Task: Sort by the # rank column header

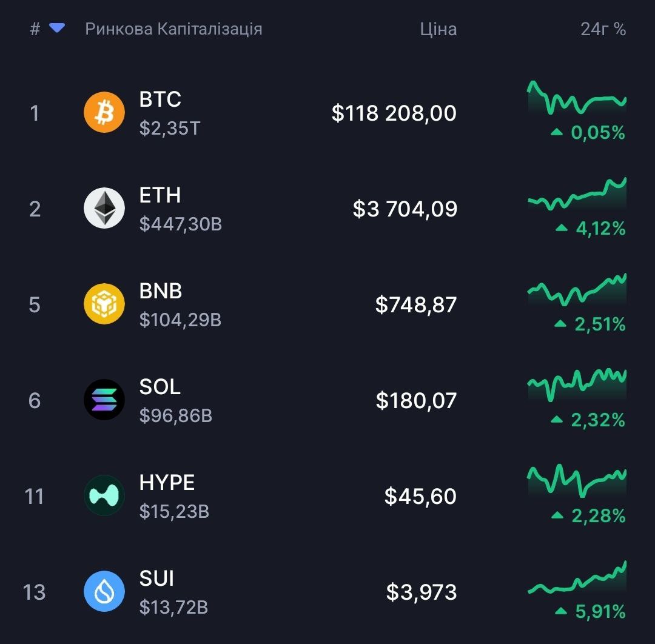Action: pyautogui.click(x=35, y=29)
